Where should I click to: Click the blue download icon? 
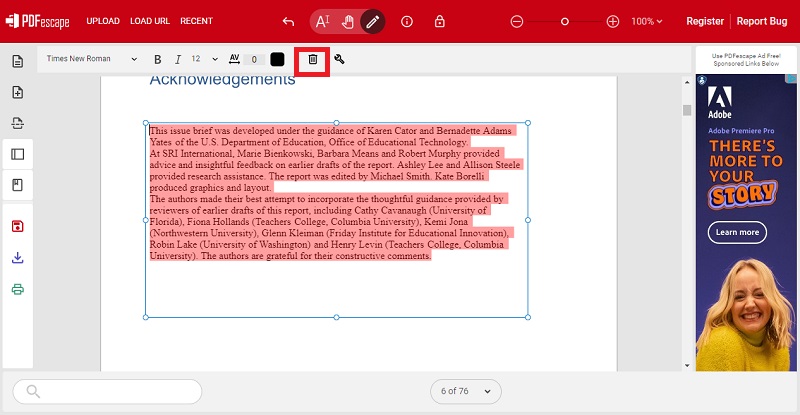coord(17,258)
